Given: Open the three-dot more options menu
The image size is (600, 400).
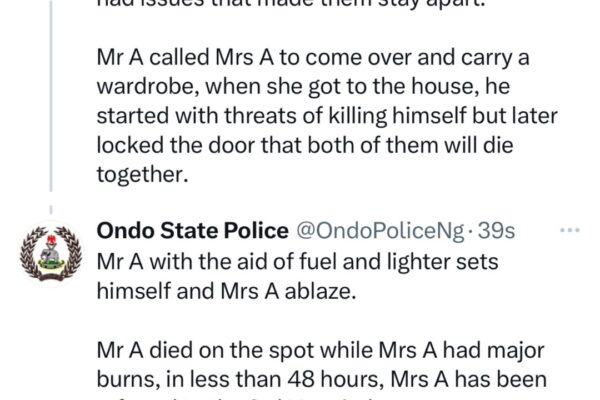Looking at the screenshot, I should pos(569,231).
